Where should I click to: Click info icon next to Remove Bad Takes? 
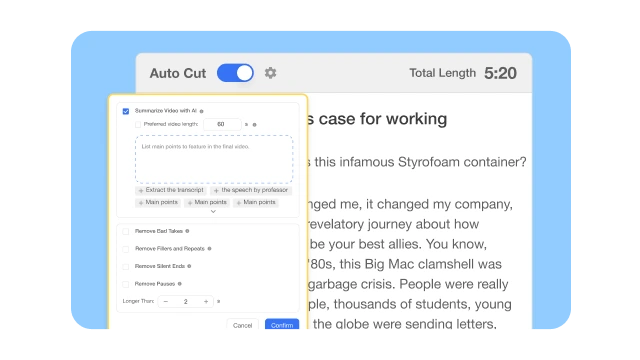[x=187, y=231]
